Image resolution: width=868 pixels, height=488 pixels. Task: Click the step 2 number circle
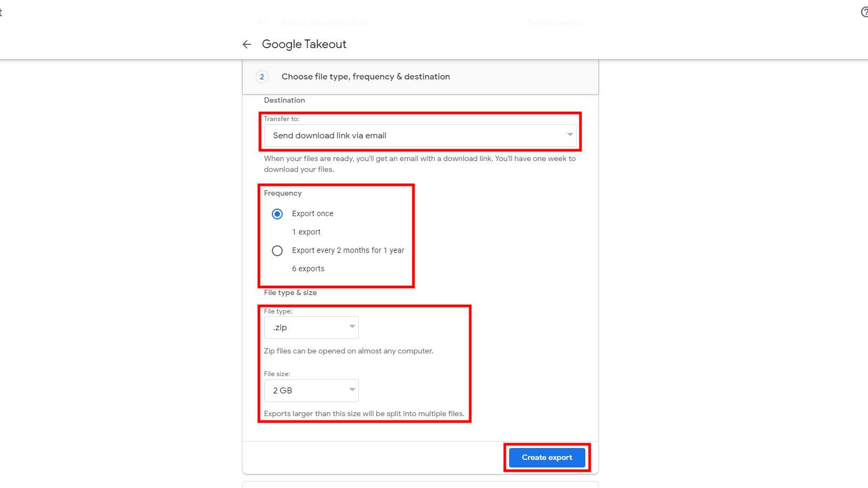tap(262, 77)
